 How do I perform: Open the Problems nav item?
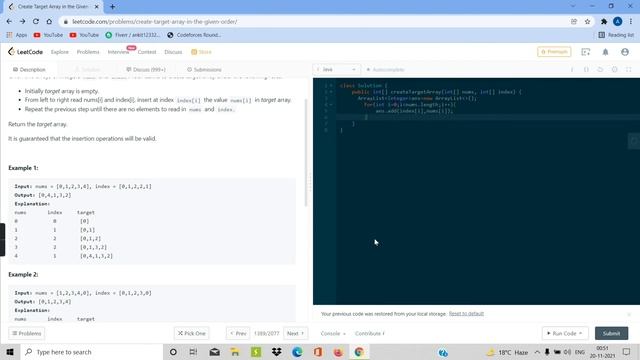pyautogui.click(x=88, y=52)
